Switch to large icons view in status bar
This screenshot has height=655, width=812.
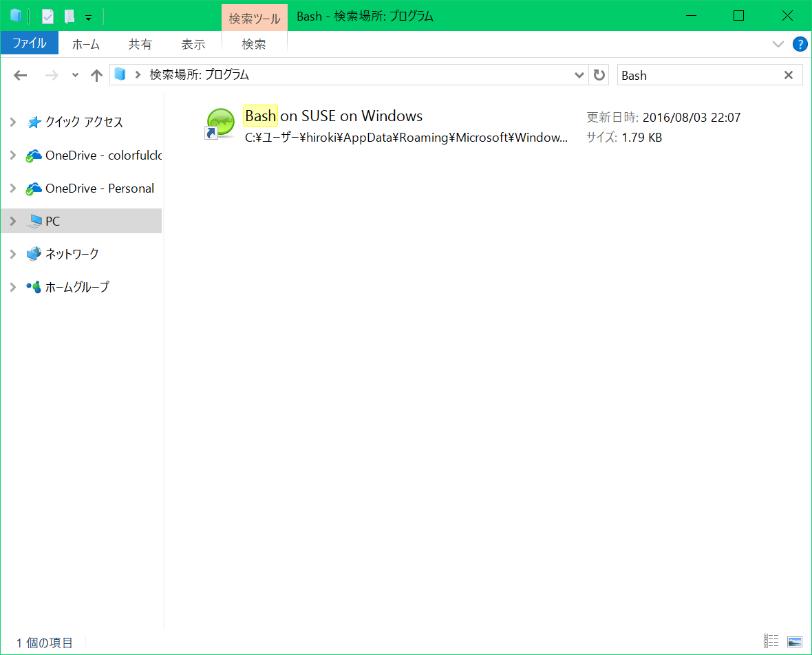[x=794, y=641]
